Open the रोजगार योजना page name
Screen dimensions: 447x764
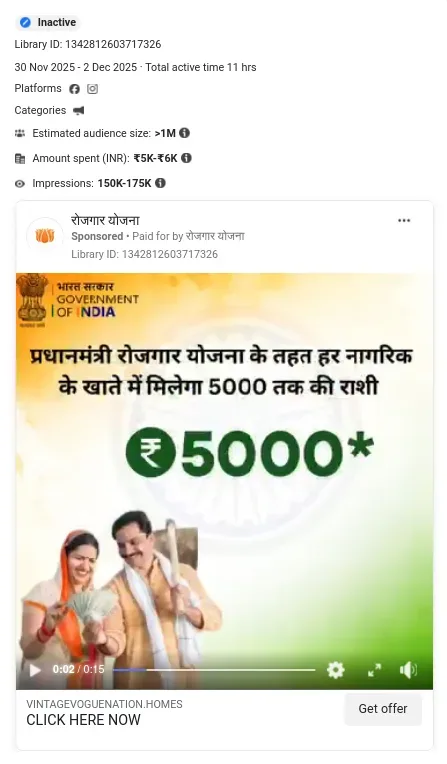(105, 221)
